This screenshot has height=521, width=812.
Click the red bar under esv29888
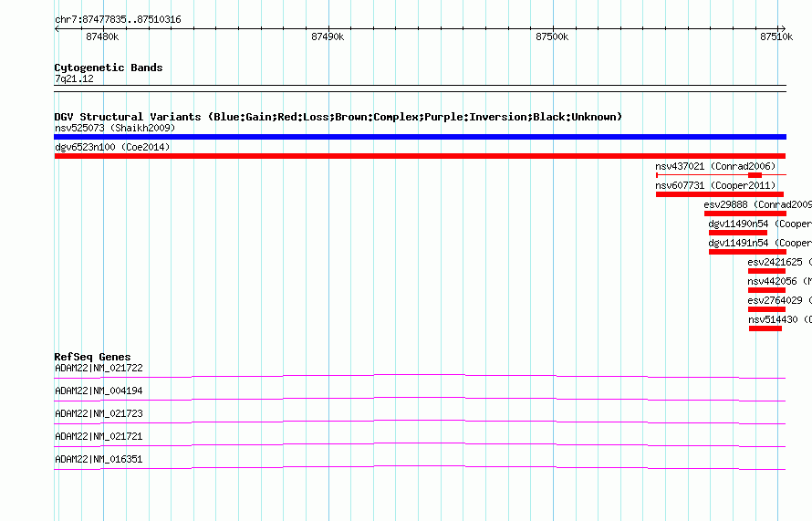[x=745, y=214]
